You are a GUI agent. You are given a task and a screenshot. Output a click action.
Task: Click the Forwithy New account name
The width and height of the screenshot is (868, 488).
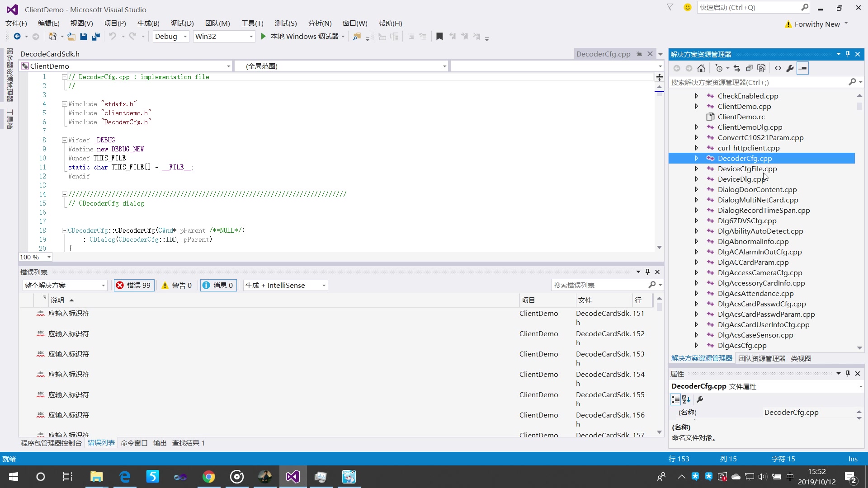[x=817, y=24]
